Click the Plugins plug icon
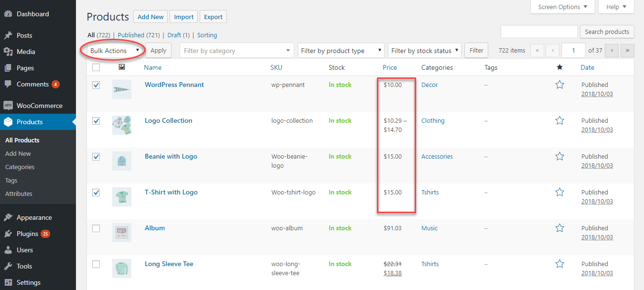 coord(8,234)
